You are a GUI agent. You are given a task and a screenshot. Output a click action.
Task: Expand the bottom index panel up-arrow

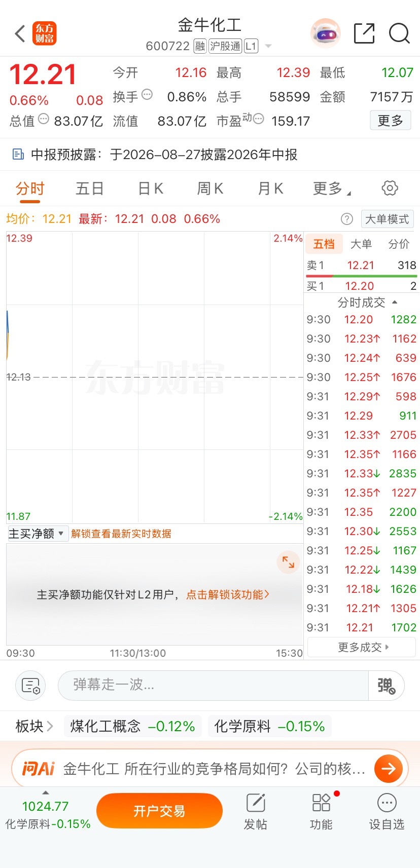point(46,792)
